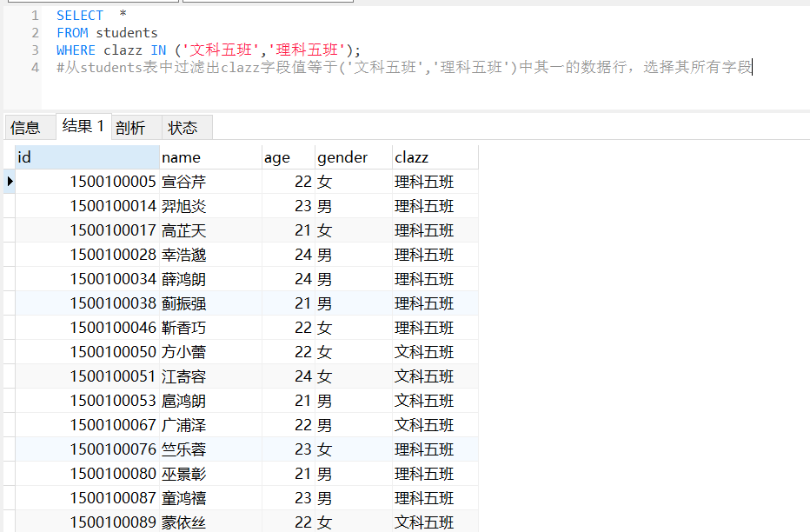810x532 pixels.
Task: Click line number 3 in the gutter
Action: coord(35,50)
